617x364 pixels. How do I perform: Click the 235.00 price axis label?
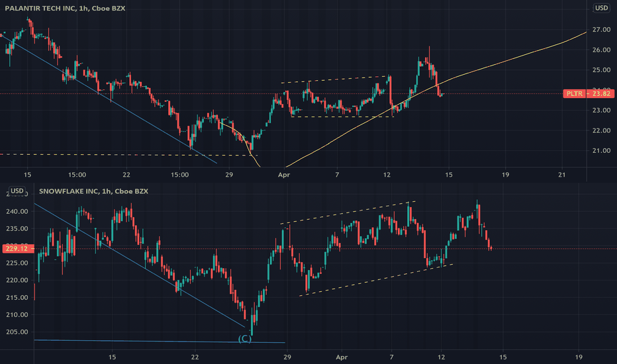pos(17,228)
